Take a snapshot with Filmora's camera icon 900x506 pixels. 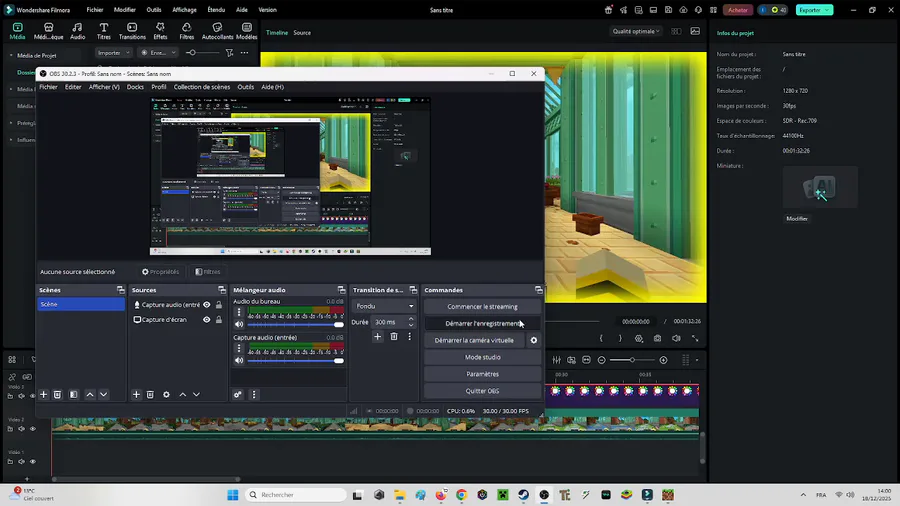click(x=657, y=339)
